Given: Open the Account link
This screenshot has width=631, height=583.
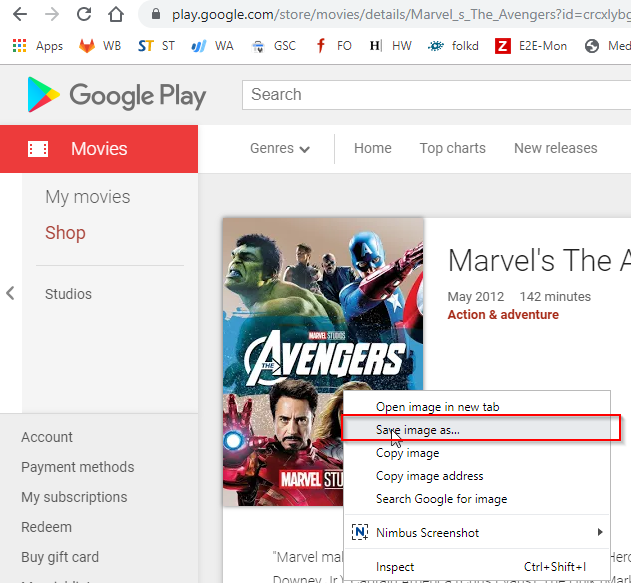Looking at the screenshot, I should 47,437.
